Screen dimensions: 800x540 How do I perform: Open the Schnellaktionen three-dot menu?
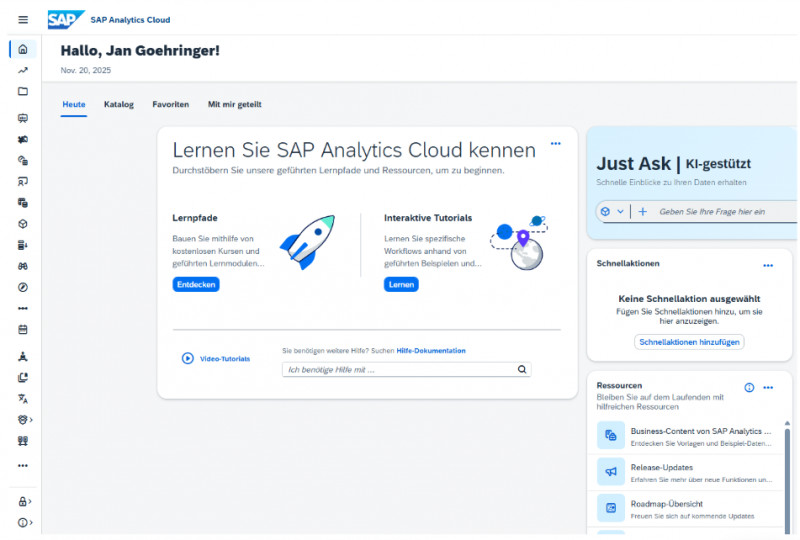pyautogui.click(x=768, y=265)
